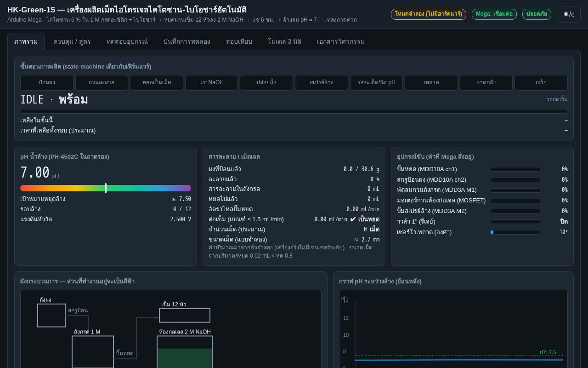Select the เทถาด step chip

coord(431,83)
